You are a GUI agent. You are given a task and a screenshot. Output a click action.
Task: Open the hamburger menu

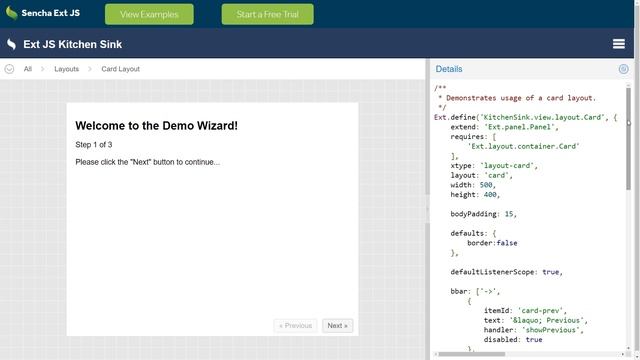point(619,44)
